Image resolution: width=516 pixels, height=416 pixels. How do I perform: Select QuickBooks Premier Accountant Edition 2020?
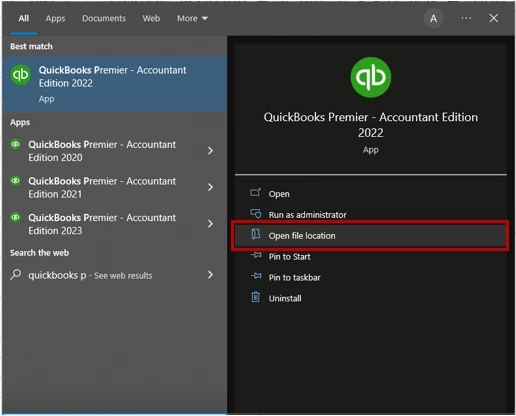(102, 151)
